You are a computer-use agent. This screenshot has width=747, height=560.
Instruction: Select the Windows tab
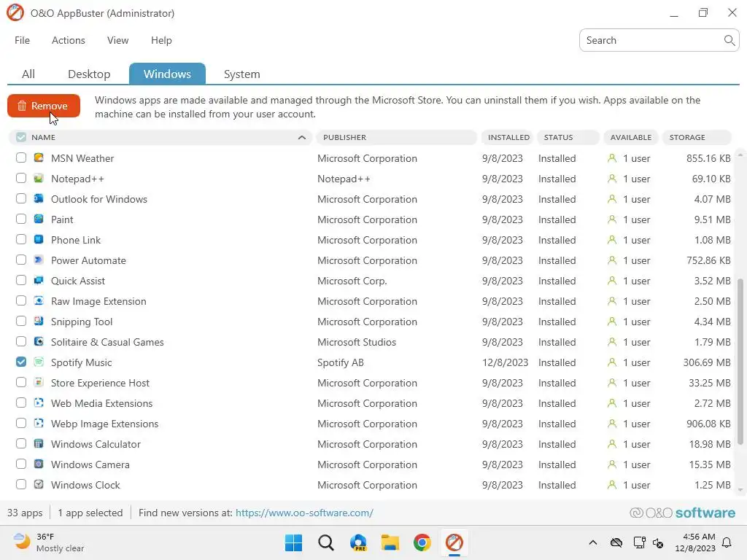point(167,74)
